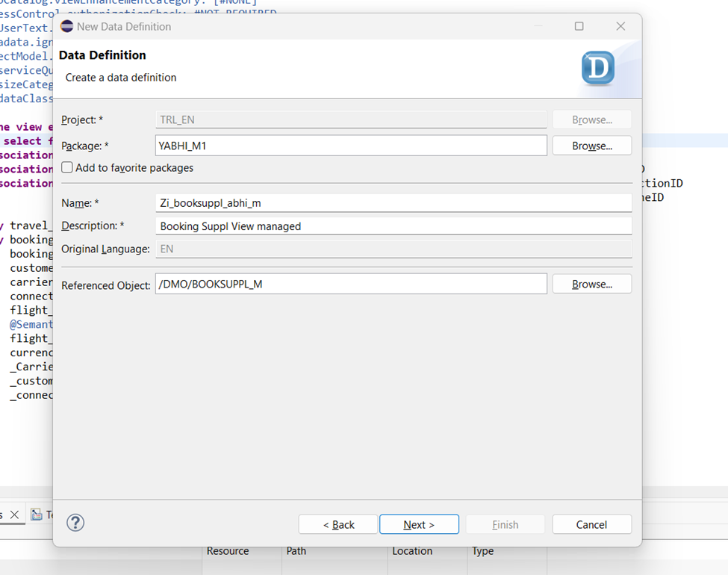The height and width of the screenshot is (575, 728).
Task: Click the 'select' keyword in background editor
Action: [x=22, y=140]
